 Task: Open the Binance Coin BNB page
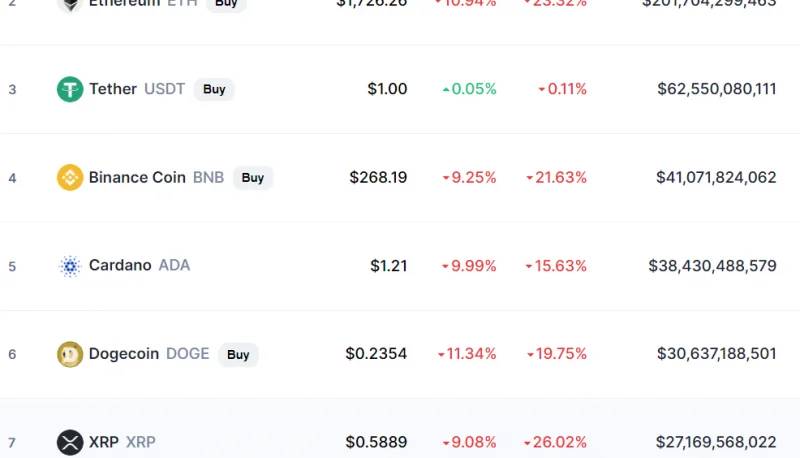(x=156, y=177)
